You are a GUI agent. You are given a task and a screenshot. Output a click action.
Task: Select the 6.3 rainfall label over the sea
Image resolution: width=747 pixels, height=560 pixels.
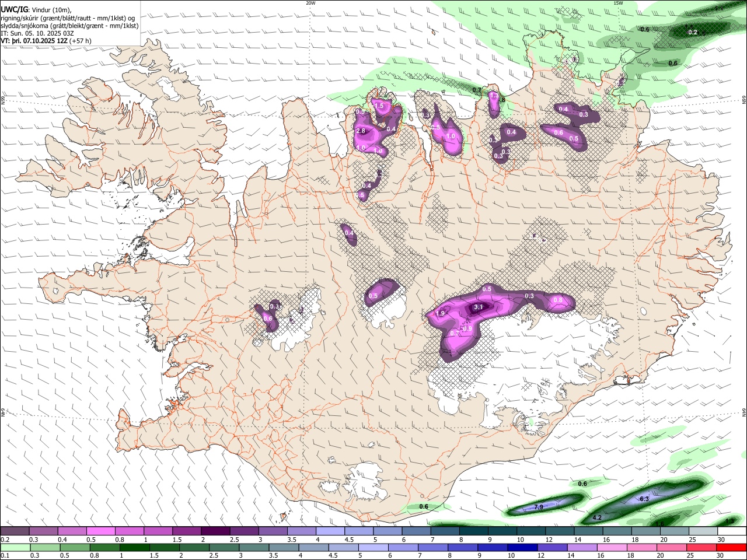[x=644, y=499]
